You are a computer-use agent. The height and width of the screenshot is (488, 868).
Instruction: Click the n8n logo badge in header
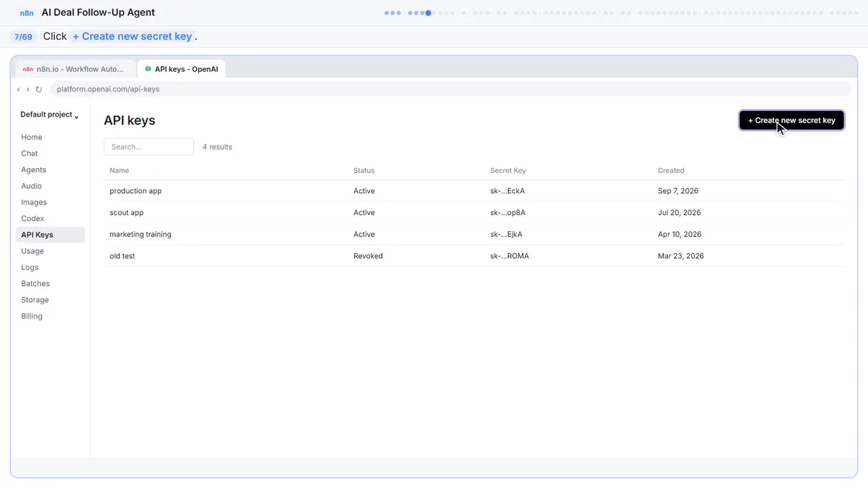tap(27, 13)
